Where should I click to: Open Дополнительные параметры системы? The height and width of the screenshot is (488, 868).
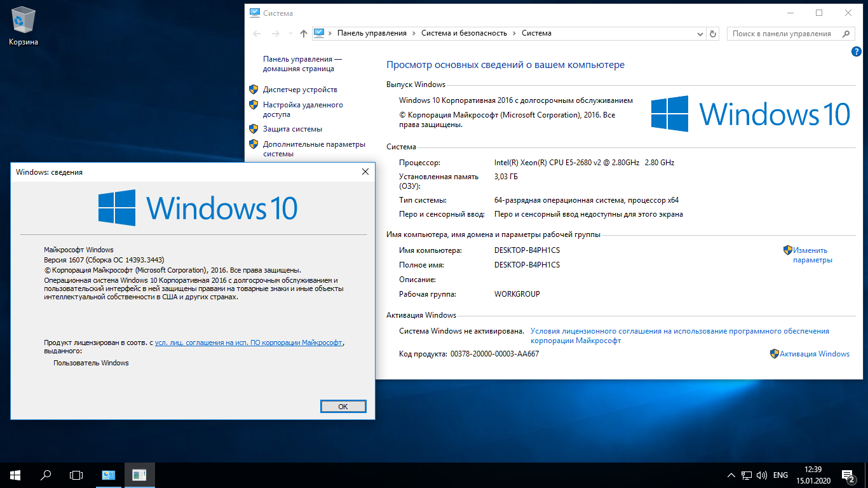(315, 149)
